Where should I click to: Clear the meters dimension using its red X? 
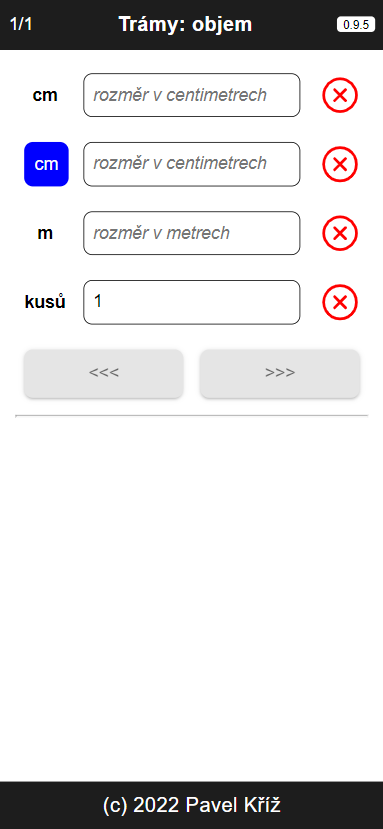pos(340,233)
